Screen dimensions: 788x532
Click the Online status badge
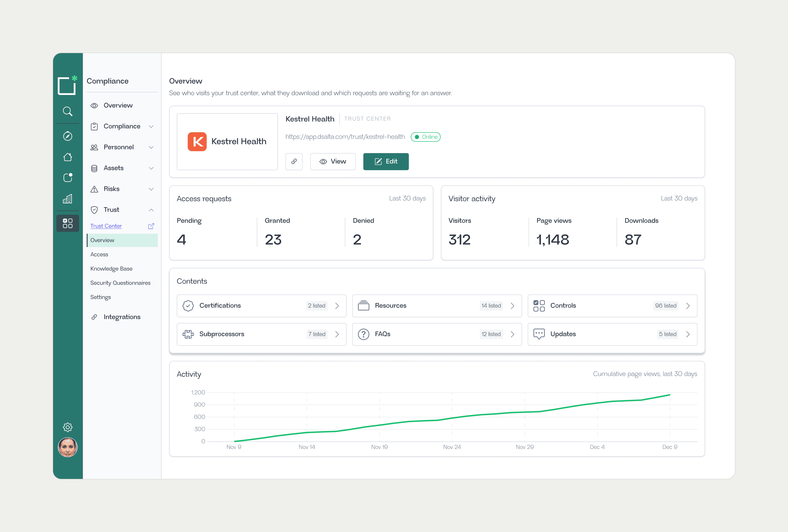(425, 137)
